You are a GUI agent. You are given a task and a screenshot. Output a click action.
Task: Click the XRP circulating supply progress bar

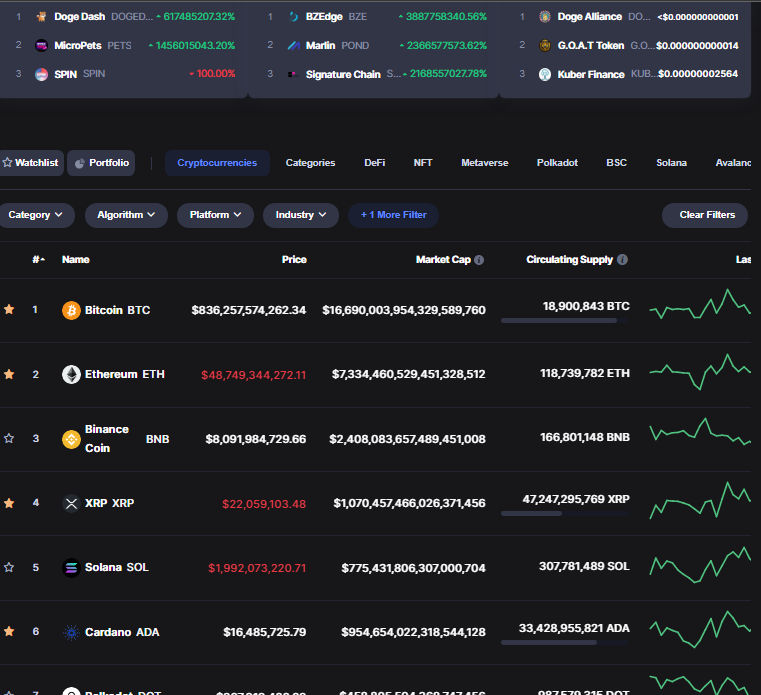click(565, 513)
